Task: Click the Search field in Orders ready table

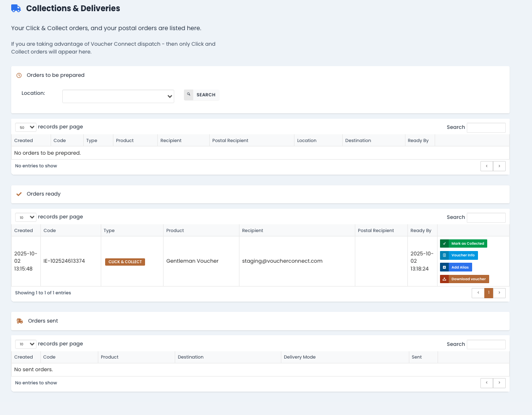Action: [486, 217]
